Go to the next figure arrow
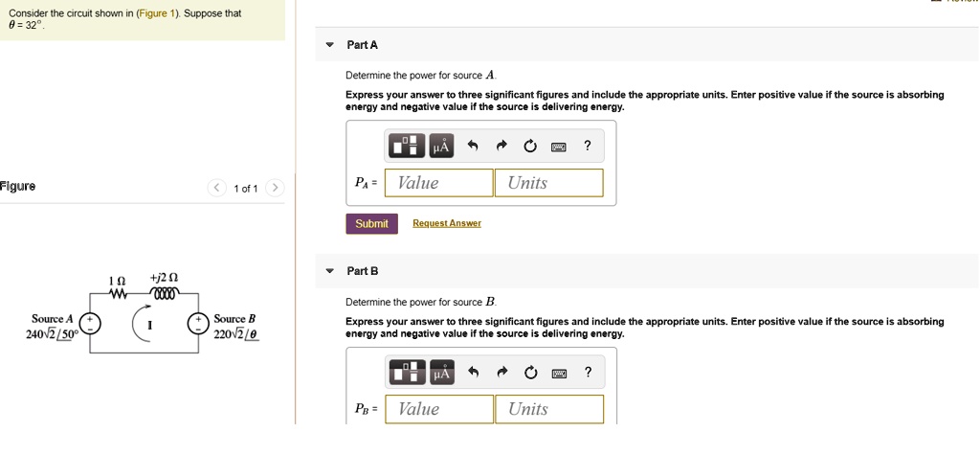Image resolution: width=980 pixels, height=455 pixels. (x=275, y=188)
